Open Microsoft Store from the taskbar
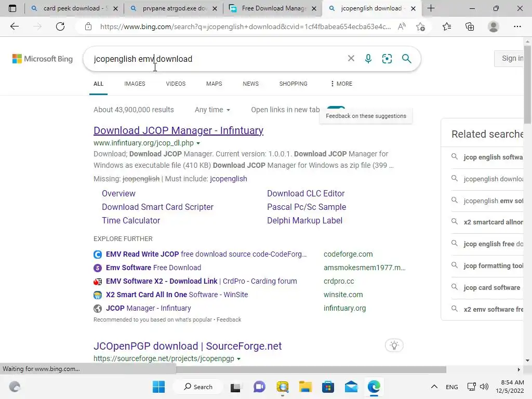The height and width of the screenshot is (399, 532). coord(328,387)
